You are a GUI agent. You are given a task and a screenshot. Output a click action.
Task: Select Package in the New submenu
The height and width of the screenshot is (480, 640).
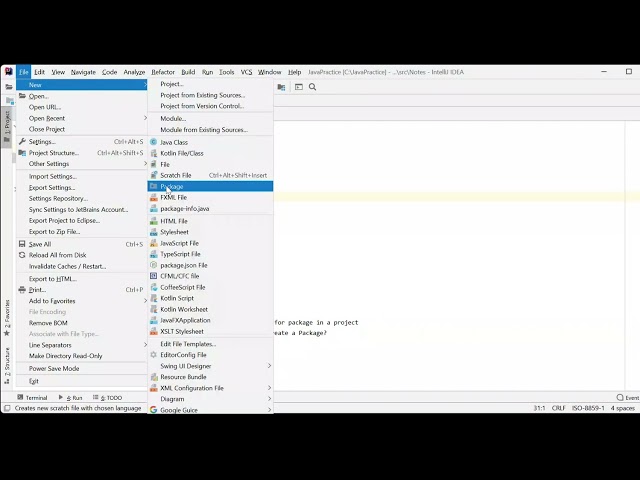click(210, 186)
